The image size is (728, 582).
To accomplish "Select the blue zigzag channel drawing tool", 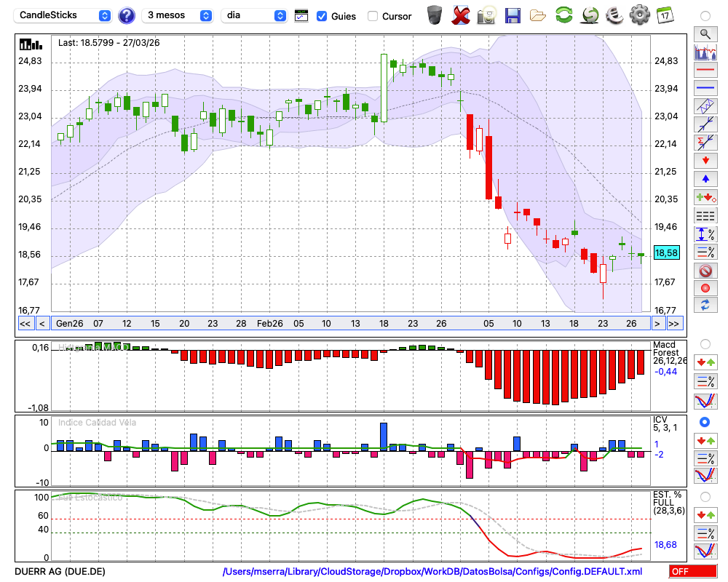I will (x=705, y=106).
